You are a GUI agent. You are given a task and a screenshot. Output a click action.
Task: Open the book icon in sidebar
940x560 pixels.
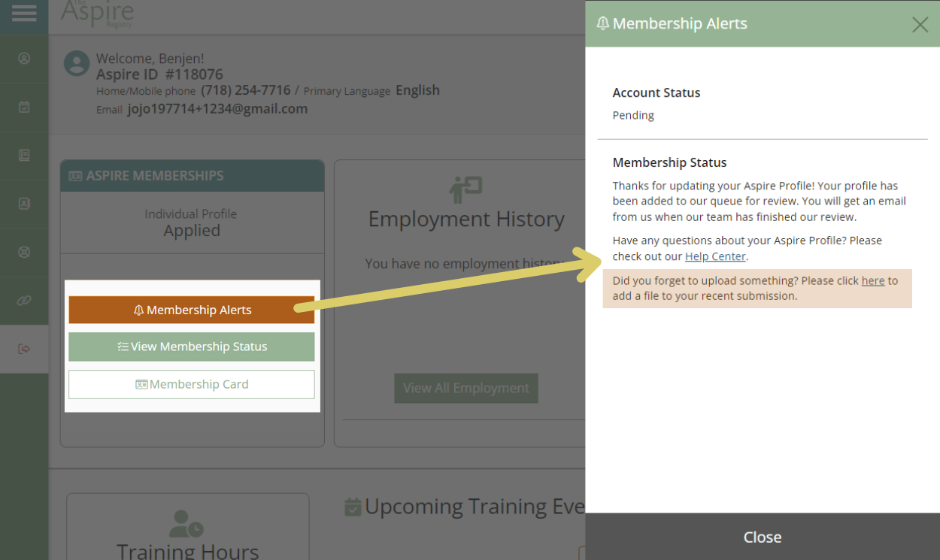tap(24, 155)
